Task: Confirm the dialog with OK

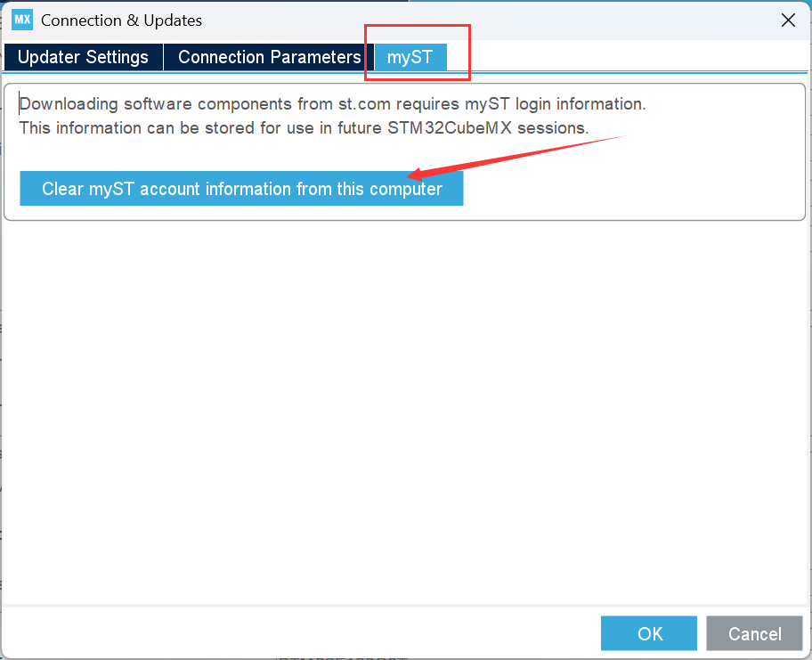Action: coord(649,633)
